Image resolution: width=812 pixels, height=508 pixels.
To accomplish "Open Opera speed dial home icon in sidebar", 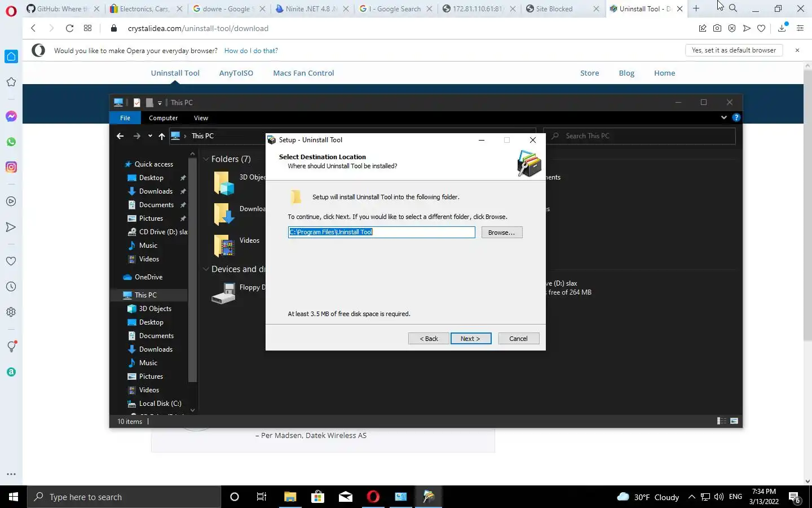I will click(11, 56).
